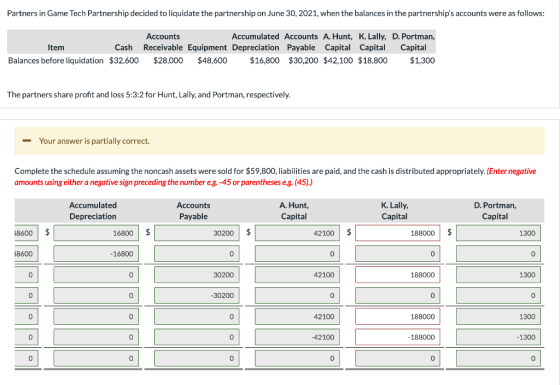Select the Accumulated Depreciation final-row zero field
Screen dimensions: 560x385
point(96,358)
